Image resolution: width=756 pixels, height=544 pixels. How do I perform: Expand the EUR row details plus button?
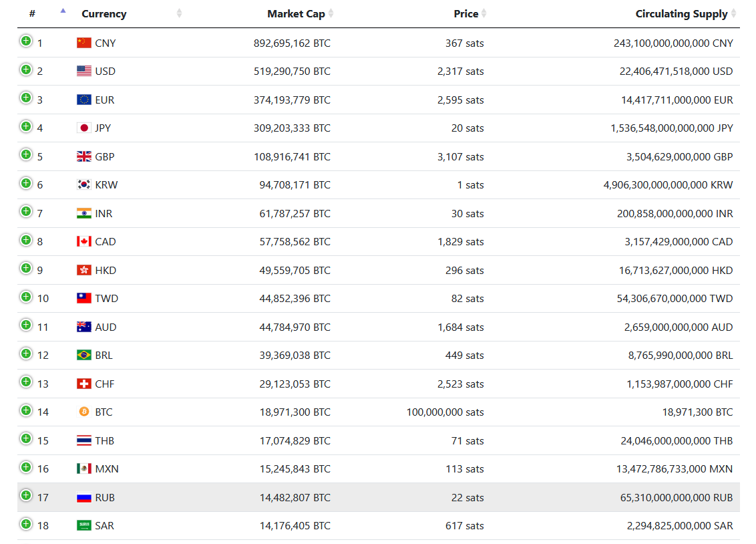[26, 98]
